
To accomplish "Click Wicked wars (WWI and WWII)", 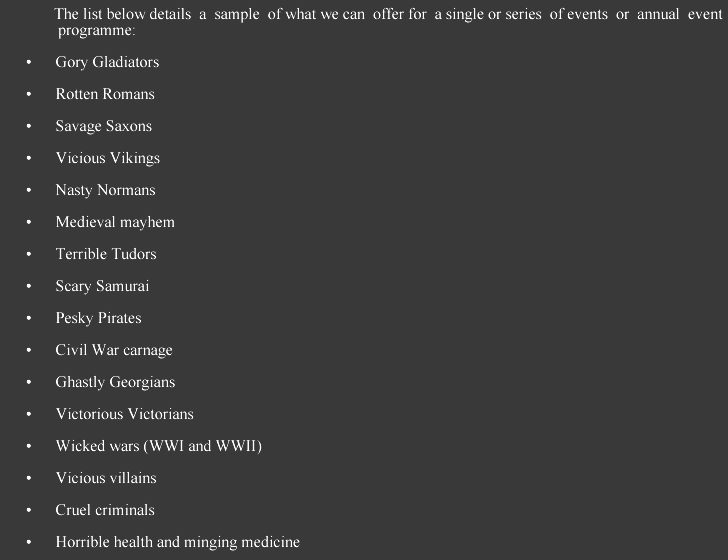I will coord(159,446).
